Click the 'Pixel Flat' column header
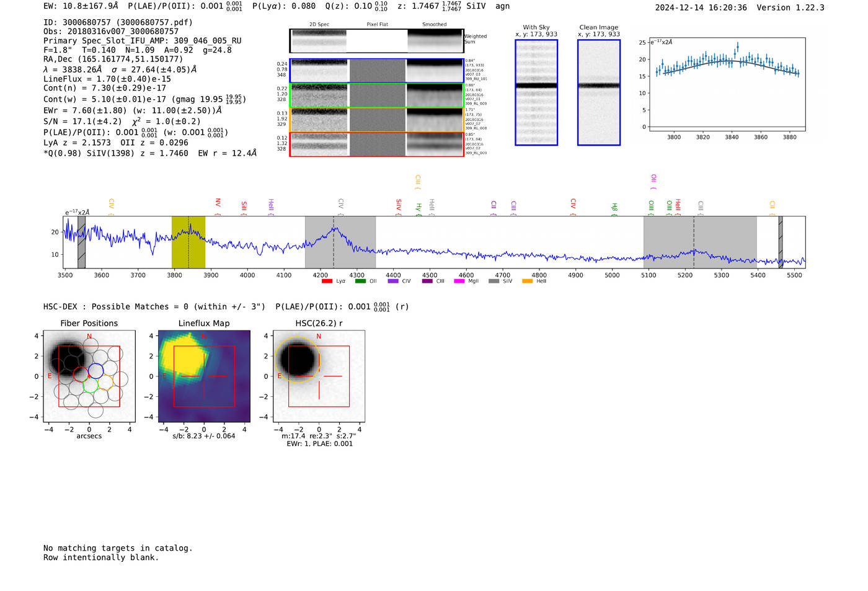Image resolution: width=868 pixels, height=591 pixels. pyautogui.click(x=377, y=24)
